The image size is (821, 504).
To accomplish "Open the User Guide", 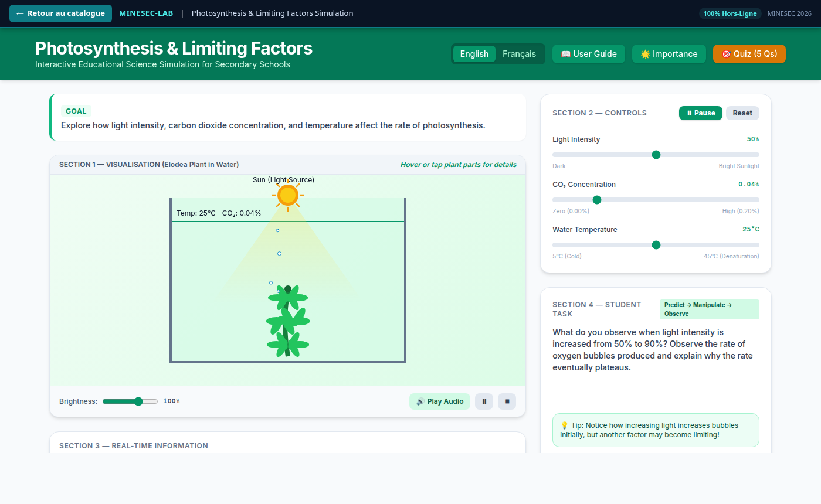I will (x=589, y=54).
